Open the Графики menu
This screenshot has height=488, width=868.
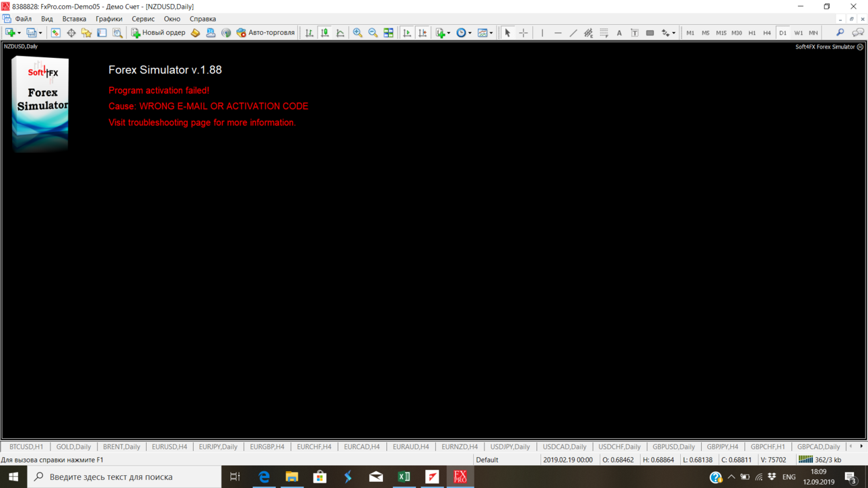pyautogui.click(x=109, y=19)
